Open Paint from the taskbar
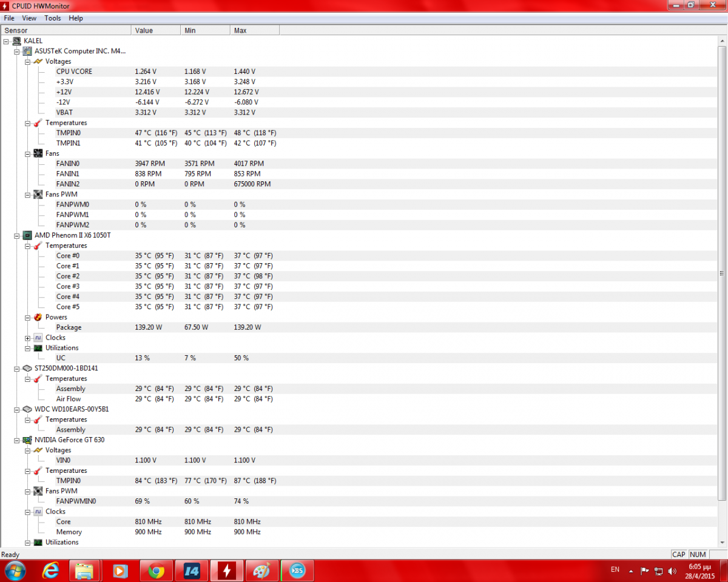This screenshot has width=728, height=582. pos(262,570)
